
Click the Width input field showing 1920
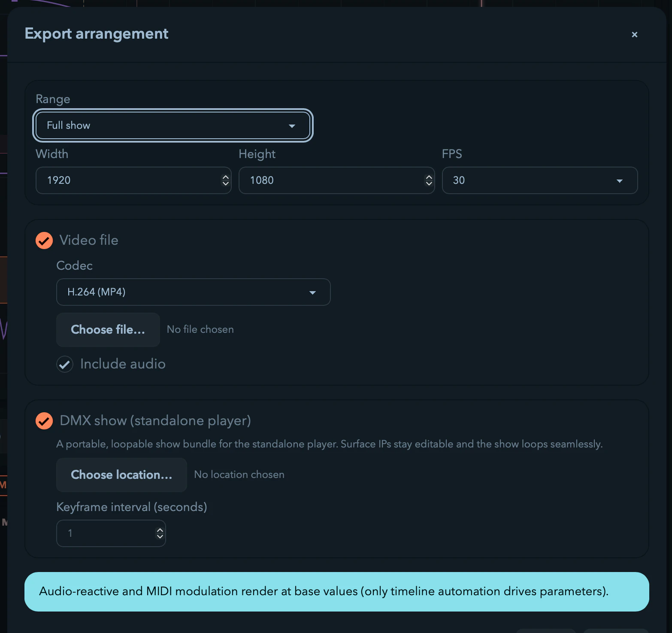point(133,180)
